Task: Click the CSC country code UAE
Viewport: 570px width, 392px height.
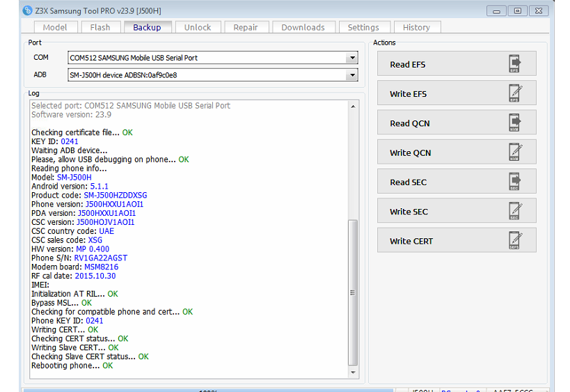Action: click(x=106, y=231)
